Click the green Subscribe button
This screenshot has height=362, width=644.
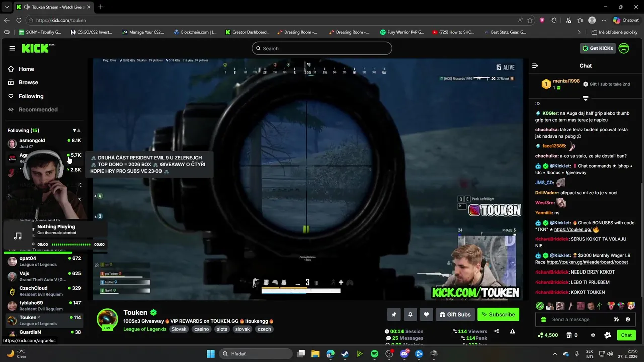click(498, 314)
